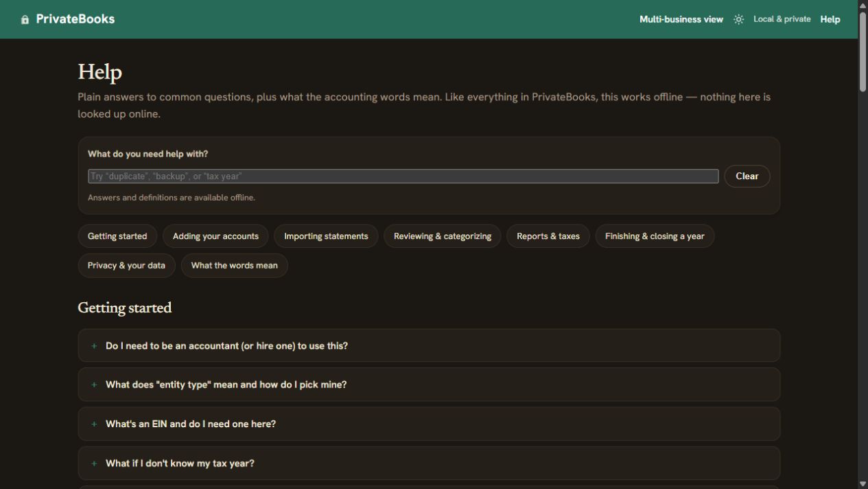The image size is (868, 489).
Task: Select the Importing statements chip
Action: coord(326,236)
